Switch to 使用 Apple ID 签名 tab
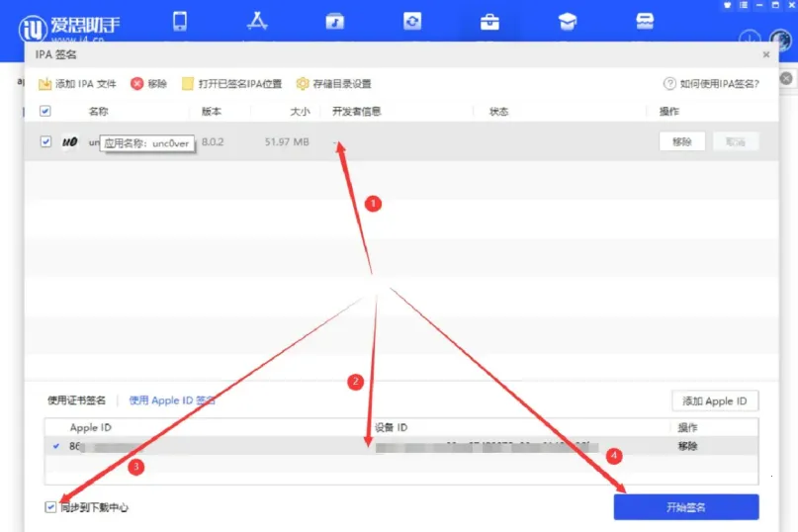This screenshot has height=532, width=798. (x=172, y=400)
